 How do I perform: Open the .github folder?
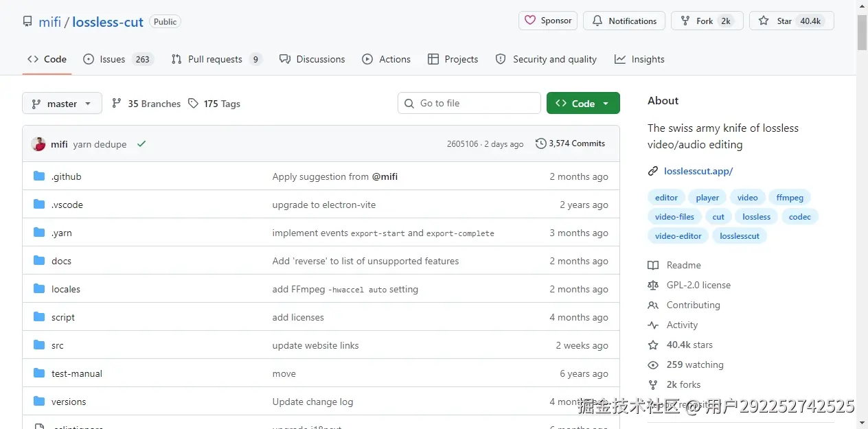click(x=66, y=176)
